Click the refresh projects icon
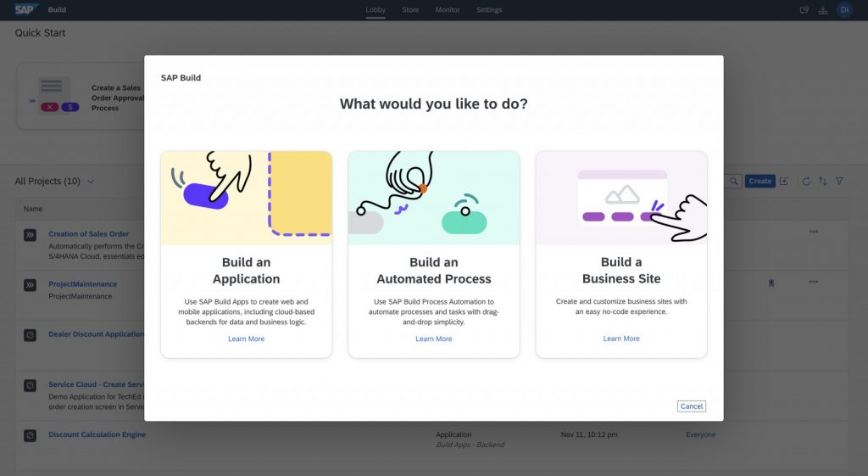Viewport: 868px width, 476px height. click(806, 182)
